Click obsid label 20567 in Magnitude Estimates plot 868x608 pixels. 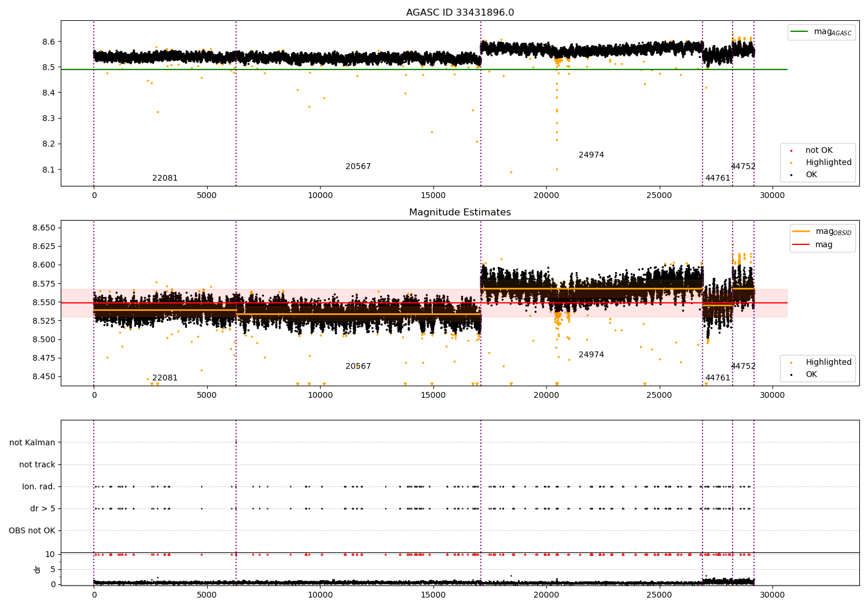(358, 367)
